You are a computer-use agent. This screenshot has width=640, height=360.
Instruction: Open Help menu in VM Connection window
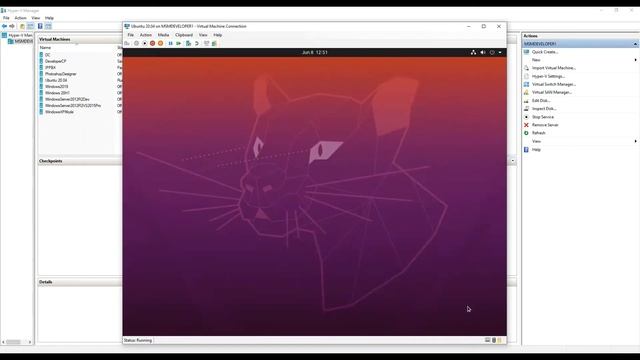tap(218, 35)
